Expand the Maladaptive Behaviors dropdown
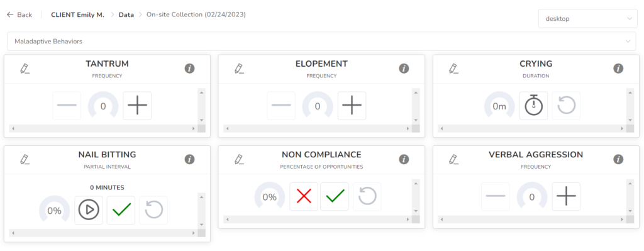 tap(321, 42)
